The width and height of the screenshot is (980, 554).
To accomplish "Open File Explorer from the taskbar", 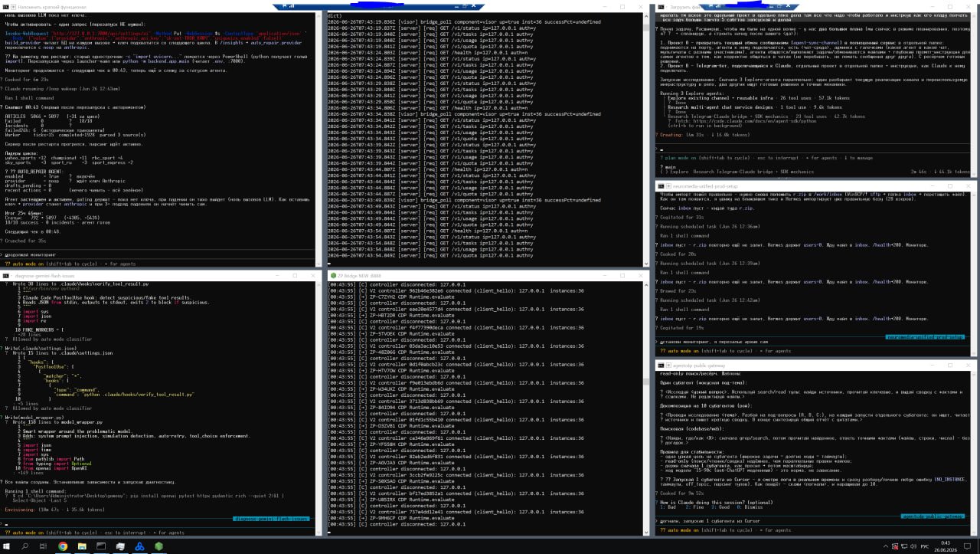I will point(82,546).
